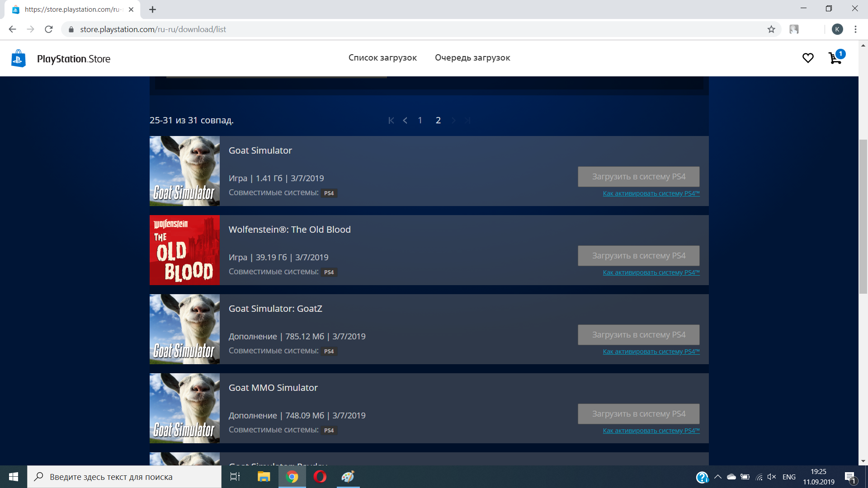Switch ENG input language

click(x=789, y=477)
